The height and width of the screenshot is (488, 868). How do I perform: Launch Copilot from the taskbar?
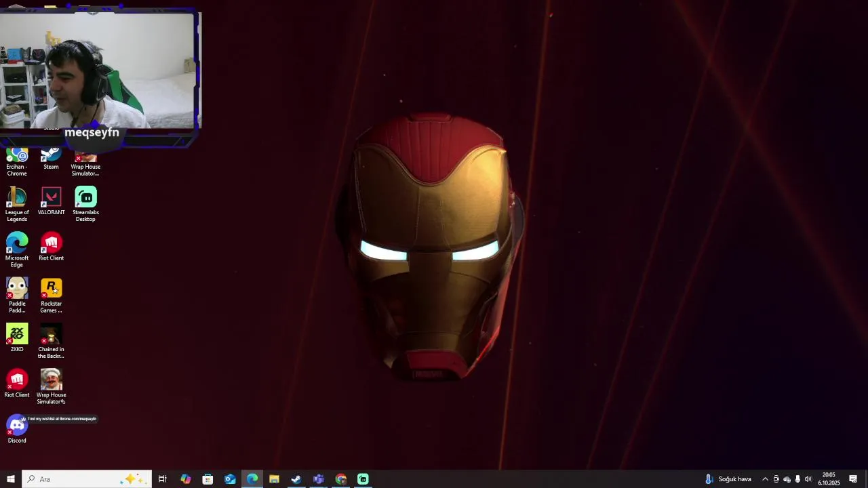tap(185, 479)
